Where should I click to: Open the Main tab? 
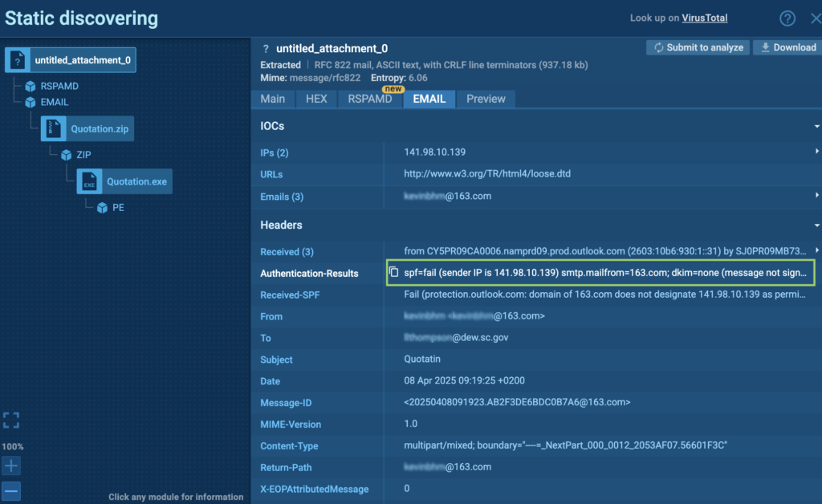click(273, 99)
